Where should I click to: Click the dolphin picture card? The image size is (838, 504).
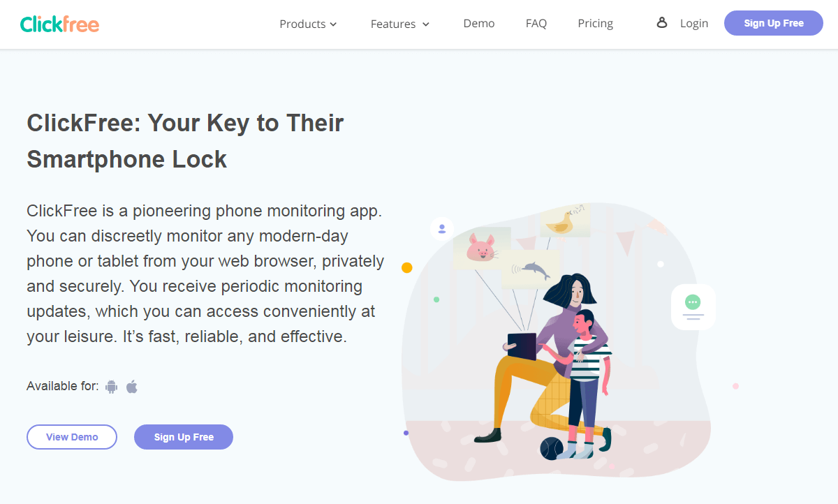[x=531, y=269]
